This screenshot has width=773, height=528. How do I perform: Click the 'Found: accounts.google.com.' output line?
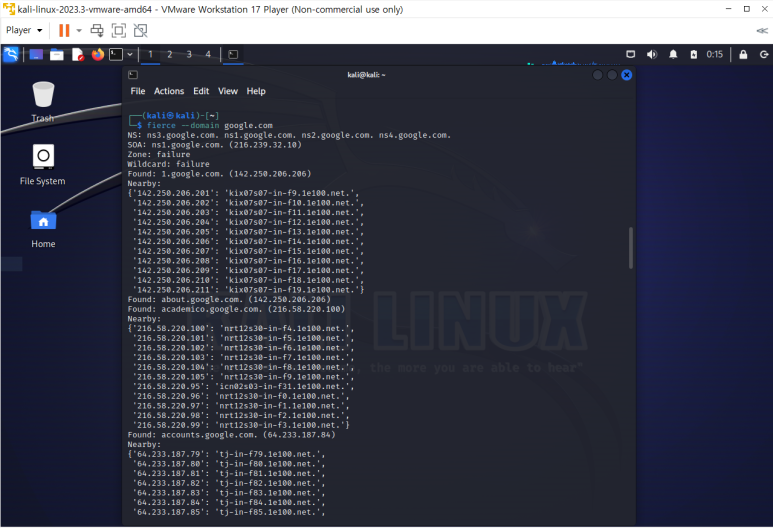pyautogui.click(x=231, y=435)
